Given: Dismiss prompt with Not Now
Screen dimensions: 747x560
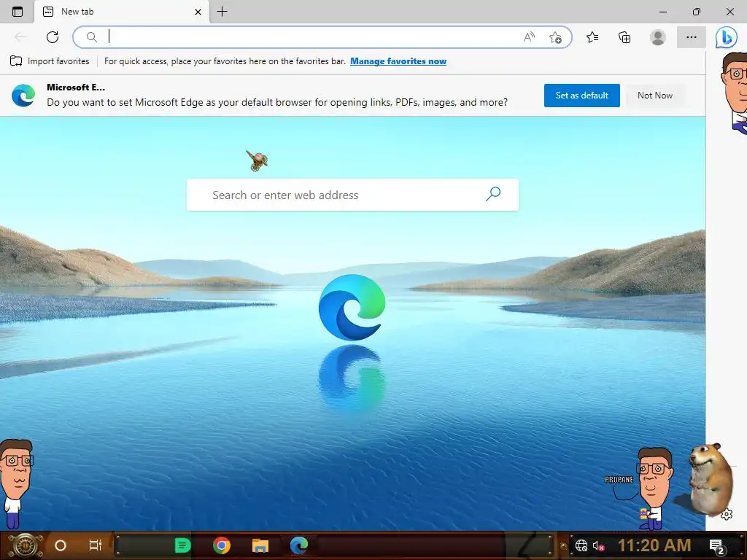Looking at the screenshot, I should 655,96.
